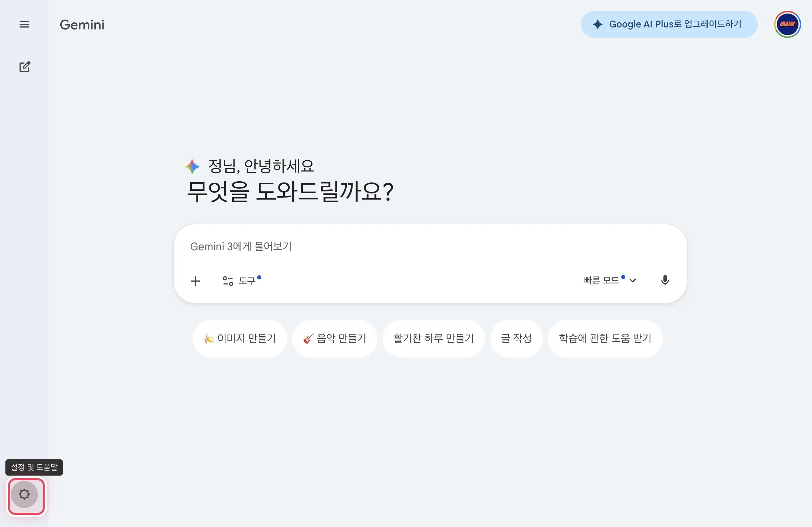Viewport: 812px width, 527px height.
Task: Open the hamburger main menu
Action: click(x=24, y=25)
